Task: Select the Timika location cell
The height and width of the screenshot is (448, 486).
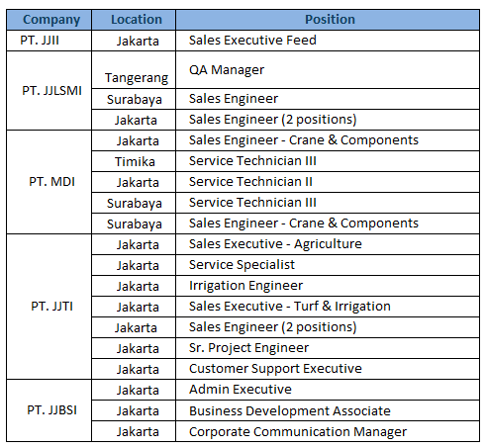Action: point(134,161)
